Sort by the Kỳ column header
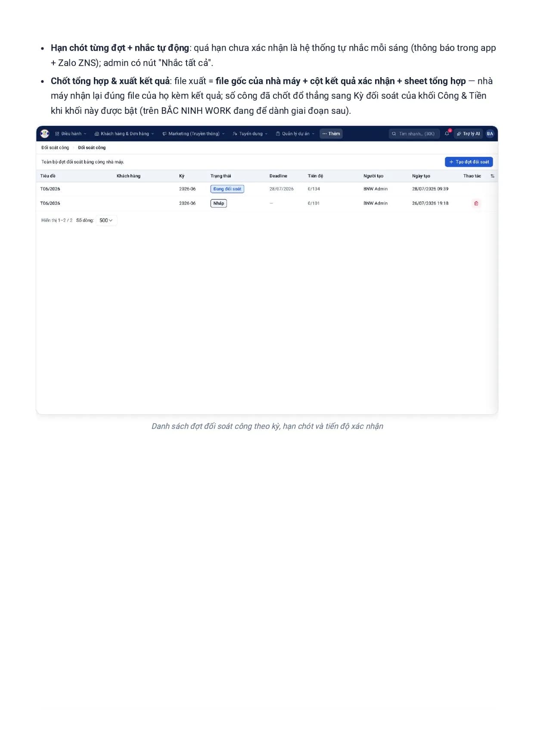 pyautogui.click(x=182, y=176)
